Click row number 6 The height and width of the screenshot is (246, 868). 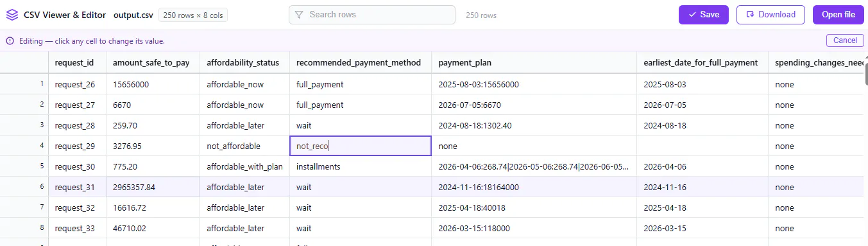[x=24, y=187]
